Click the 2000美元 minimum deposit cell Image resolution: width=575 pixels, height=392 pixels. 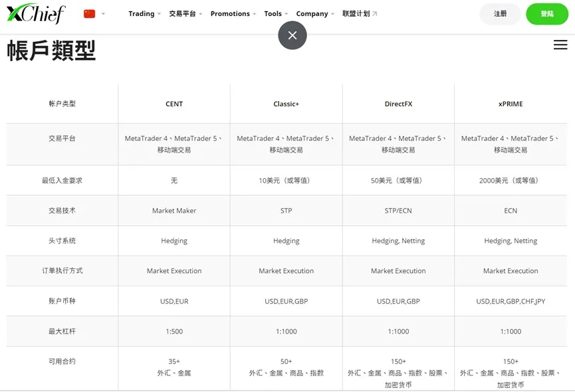click(x=509, y=180)
